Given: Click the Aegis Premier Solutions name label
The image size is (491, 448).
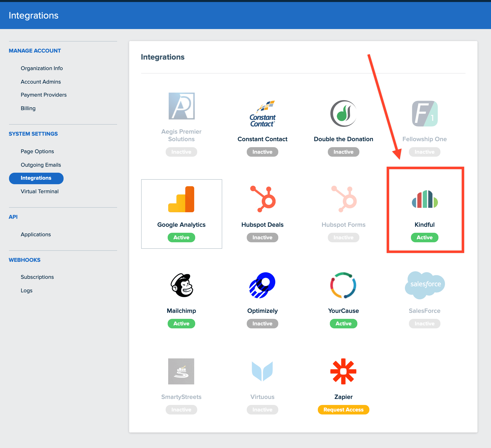Looking at the screenshot, I should pyautogui.click(x=181, y=135).
